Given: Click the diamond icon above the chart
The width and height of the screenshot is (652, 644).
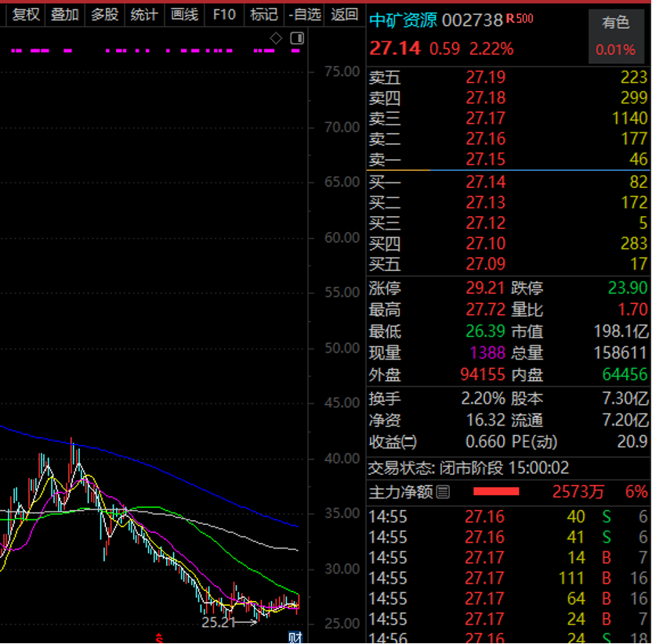Looking at the screenshot, I should click(276, 38).
